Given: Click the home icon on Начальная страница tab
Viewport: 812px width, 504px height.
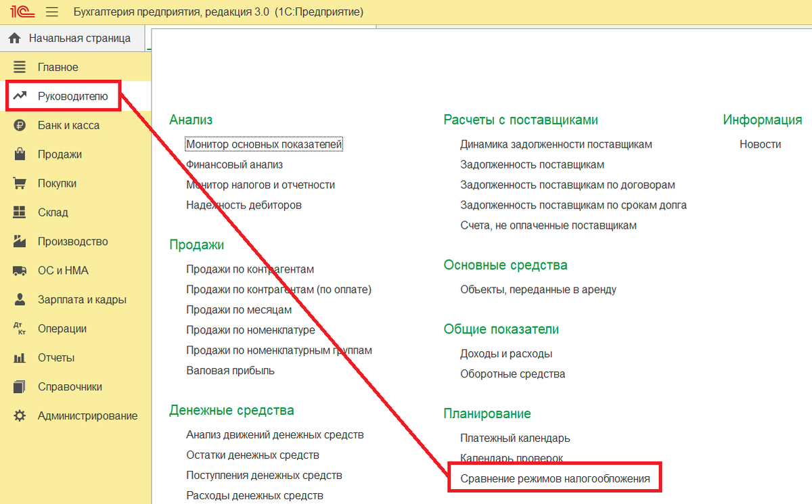Looking at the screenshot, I should [x=14, y=39].
